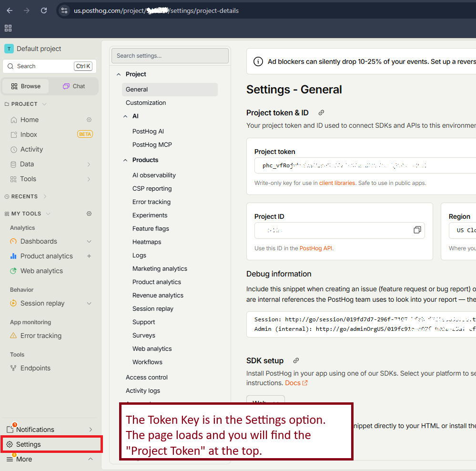Screen dimensions: 476x471
Task: Open Feature flags settings
Action: [x=151, y=229]
